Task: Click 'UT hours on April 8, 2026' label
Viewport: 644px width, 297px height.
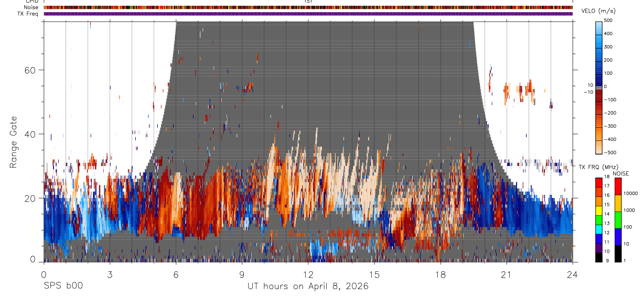Action: tap(308, 286)
